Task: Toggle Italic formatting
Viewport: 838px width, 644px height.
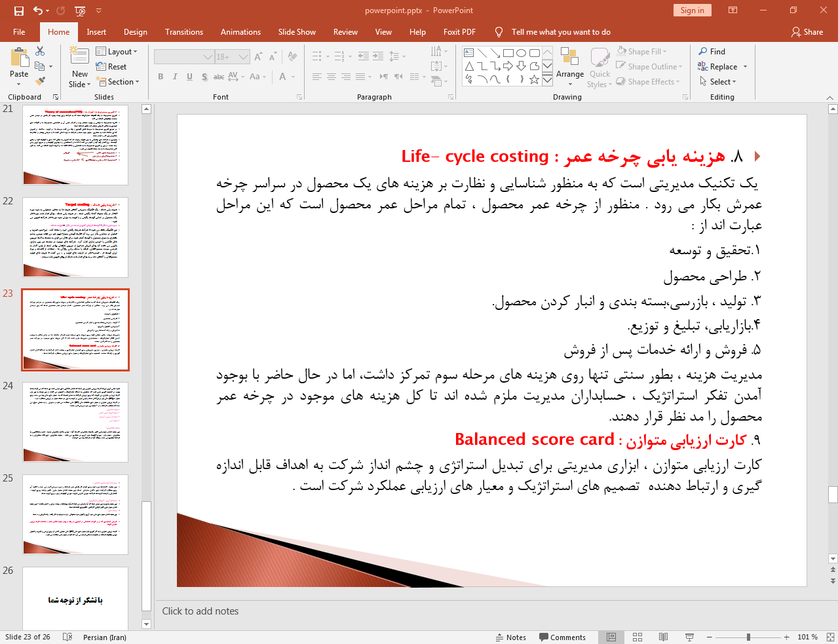Action: tap(175, 77)
